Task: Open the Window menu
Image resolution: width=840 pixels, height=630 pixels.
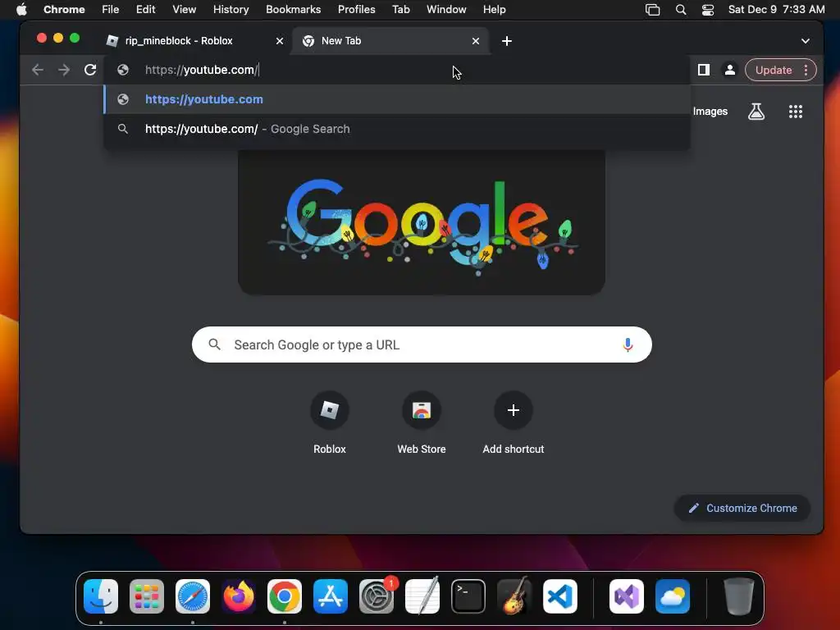Action: (446, 10)
